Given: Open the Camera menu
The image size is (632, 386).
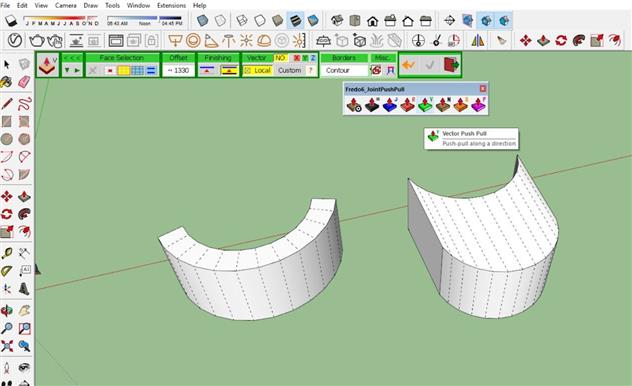Looking at the screenshot, I should 65,5.
